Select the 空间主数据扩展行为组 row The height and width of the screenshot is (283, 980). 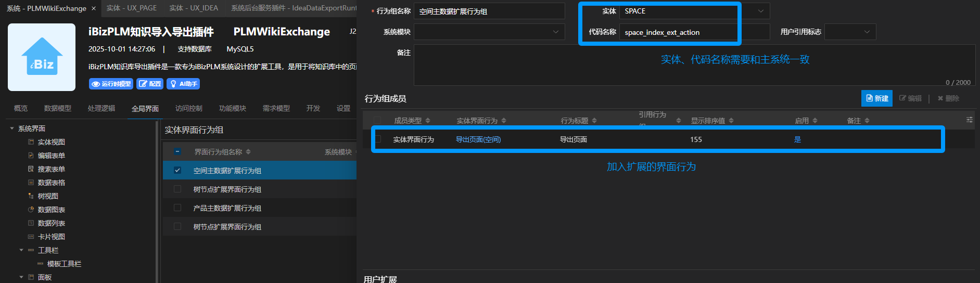260,170
